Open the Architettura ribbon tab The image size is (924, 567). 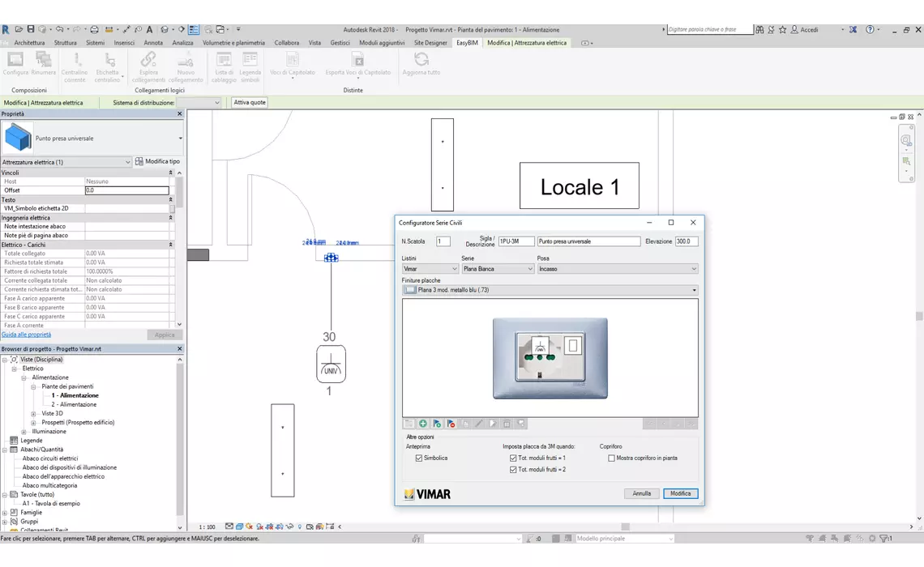pyautogui.click(x=29, y=43)
